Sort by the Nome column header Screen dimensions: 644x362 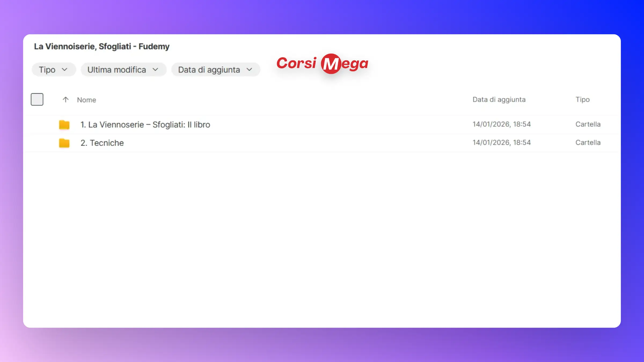coord(86,100)
